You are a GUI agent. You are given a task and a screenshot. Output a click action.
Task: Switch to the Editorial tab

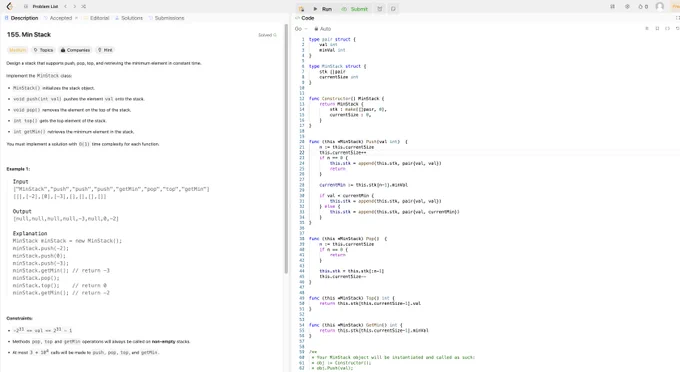point(96,18)
